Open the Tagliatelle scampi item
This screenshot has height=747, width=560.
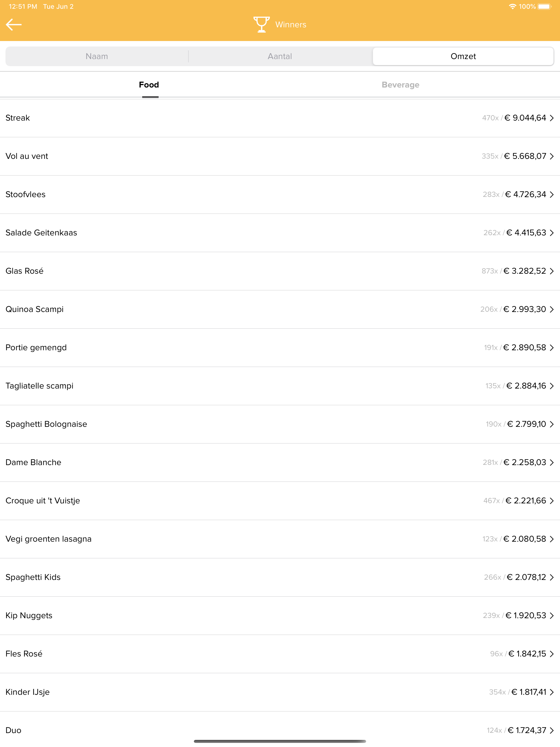(280, 386)
